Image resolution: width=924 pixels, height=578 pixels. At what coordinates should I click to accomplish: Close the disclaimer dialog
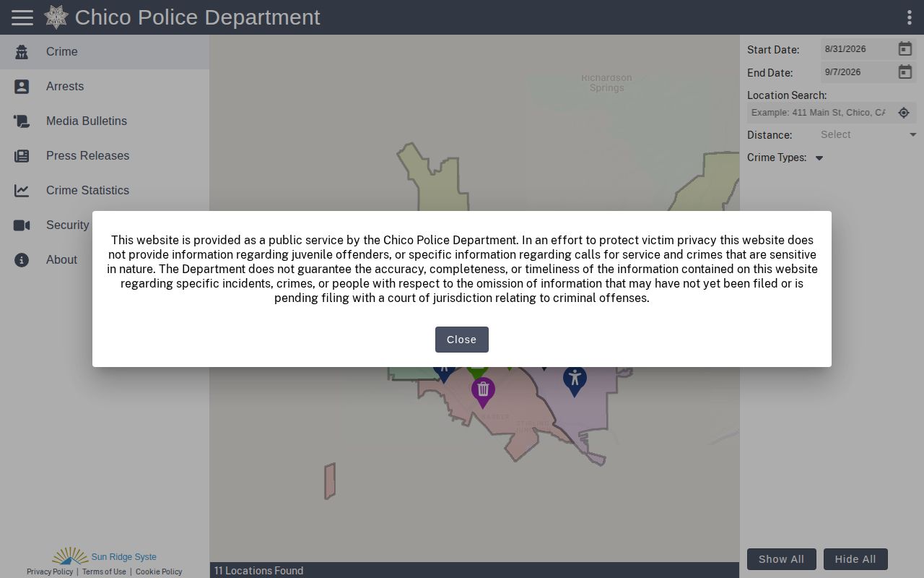(461, 340)
